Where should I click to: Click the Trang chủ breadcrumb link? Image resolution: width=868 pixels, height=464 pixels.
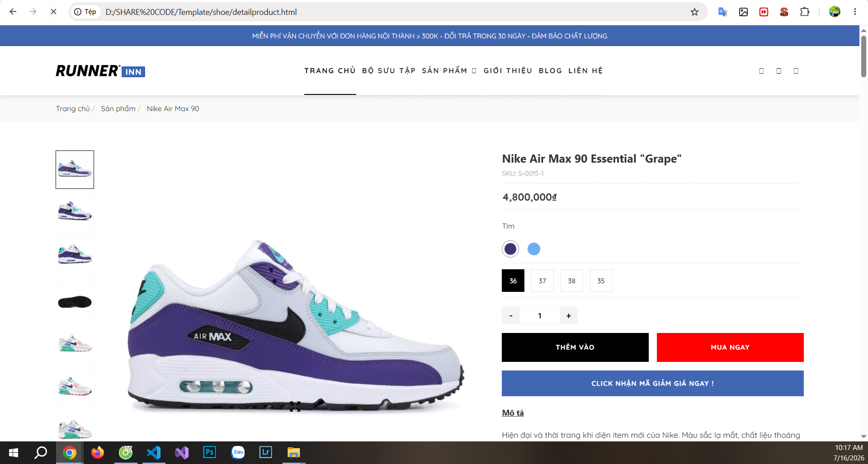(73, 108)
